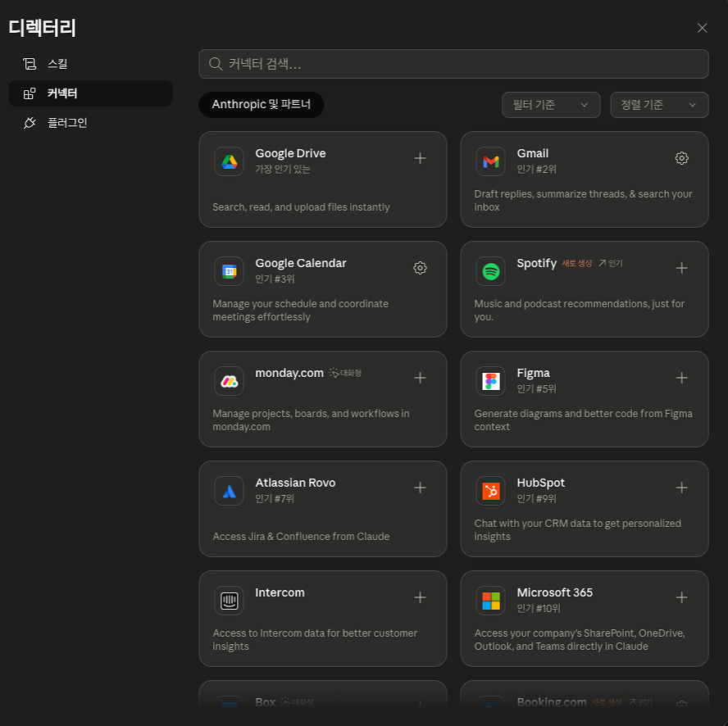Open the Intercom connector title

coord(280,592)
